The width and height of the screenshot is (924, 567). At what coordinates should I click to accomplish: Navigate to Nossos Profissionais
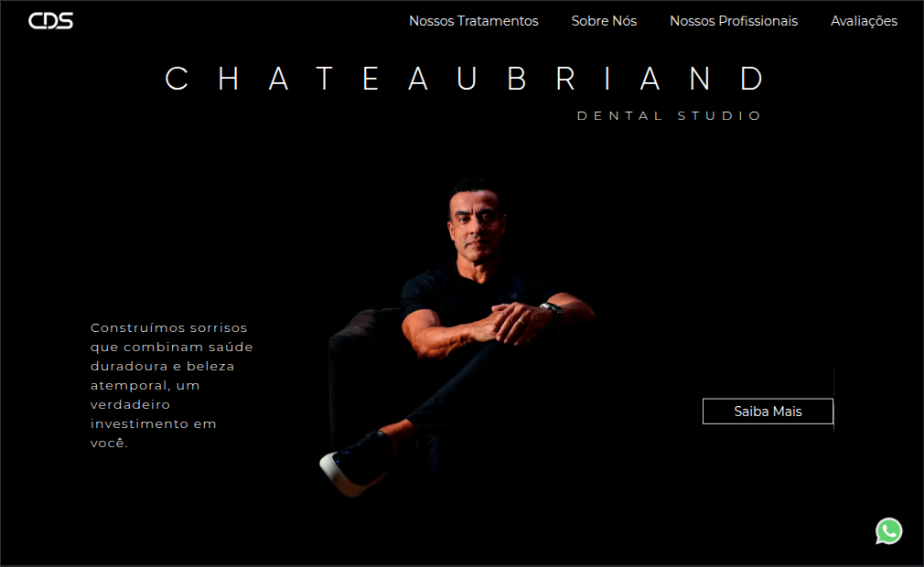pyautogui.click(x=734, y=21)
